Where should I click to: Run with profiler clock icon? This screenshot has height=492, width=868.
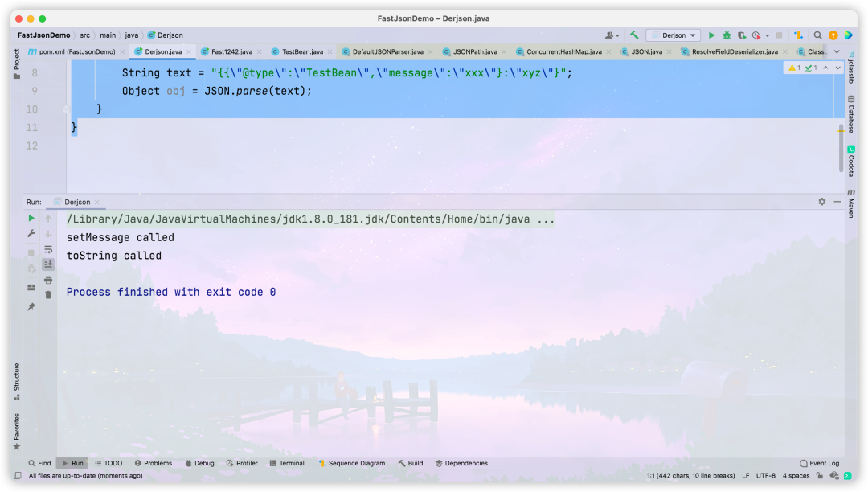[x=756, y=35]
